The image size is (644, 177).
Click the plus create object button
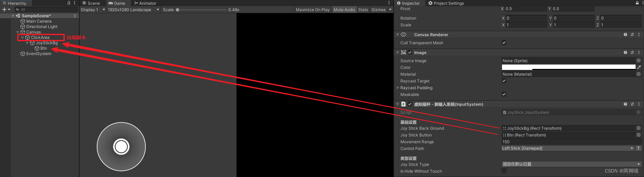(4, 9)
